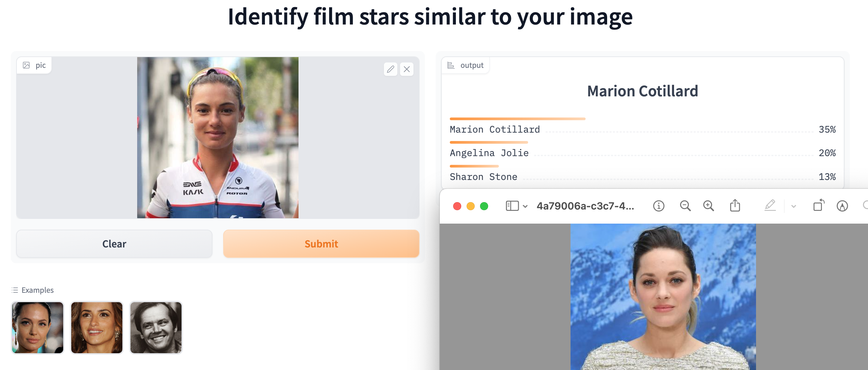Rotate image using rotate icon
Screen dimensions: 868x370
pos(819,205)
